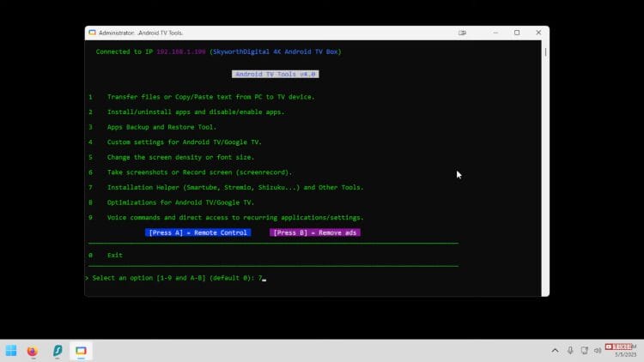Viewport: 644px width, 362px height.
Task: Click the Remove ads [Press B] label
Action: tap(315, 232)
